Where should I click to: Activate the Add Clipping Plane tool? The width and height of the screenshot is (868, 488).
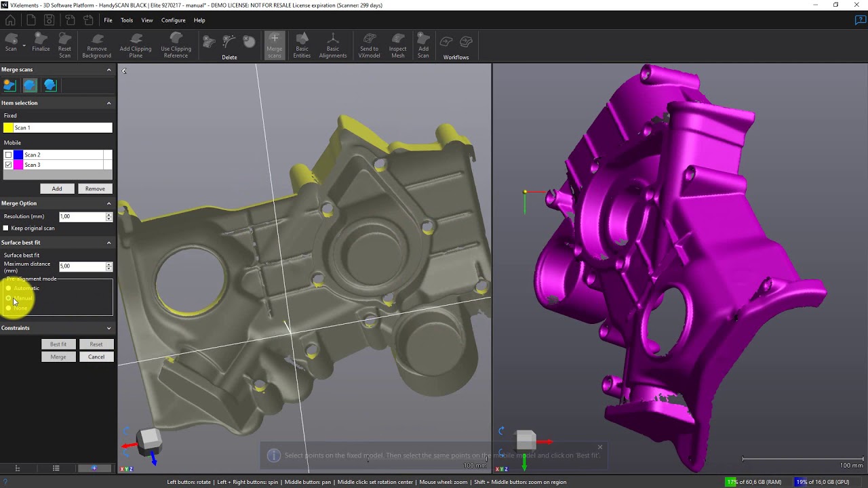click(136, 43)
